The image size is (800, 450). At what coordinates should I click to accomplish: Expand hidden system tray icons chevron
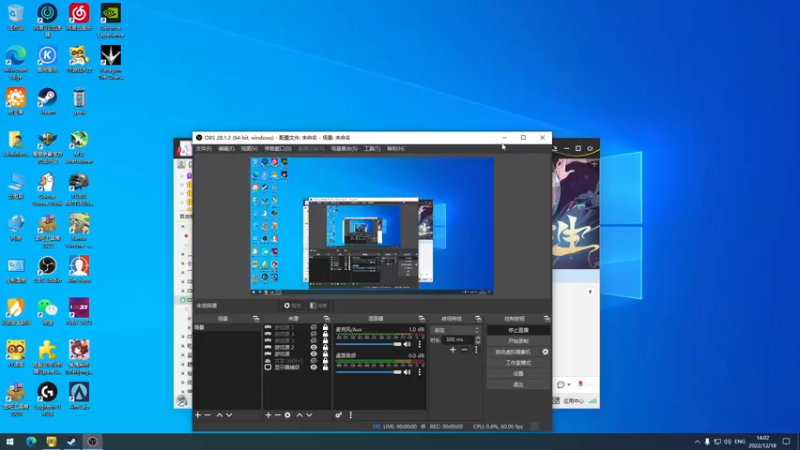[697, 441]
